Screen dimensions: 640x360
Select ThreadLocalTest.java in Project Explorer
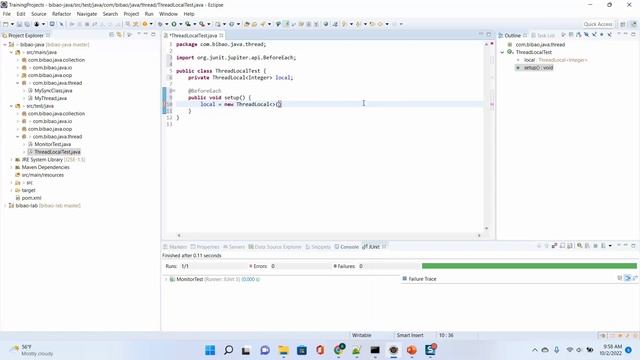[x=57, y=152]
